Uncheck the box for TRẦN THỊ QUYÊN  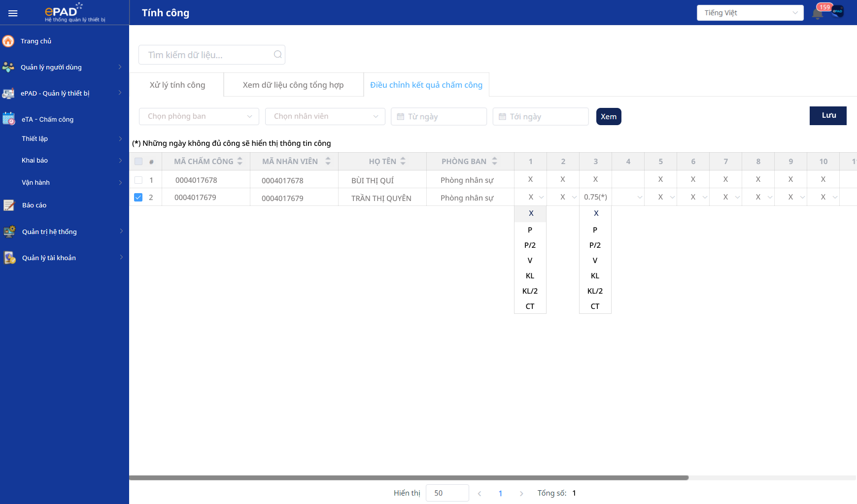pos(138,198)
